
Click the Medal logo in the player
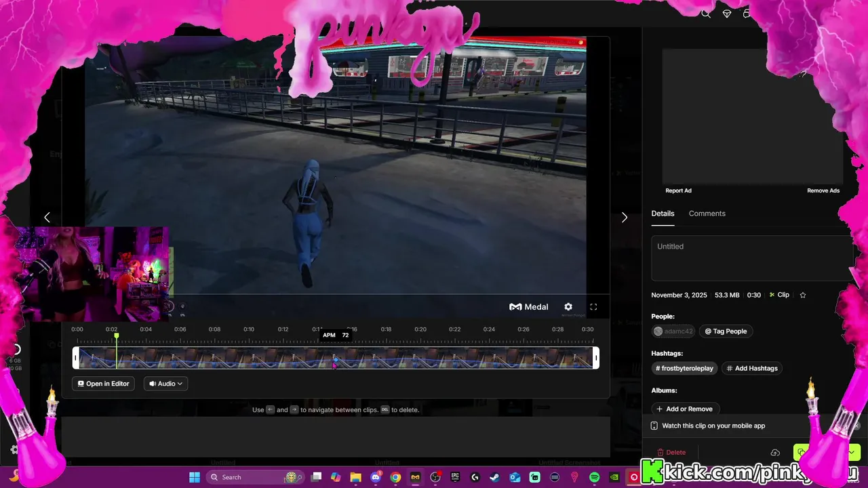pos(528,307)
